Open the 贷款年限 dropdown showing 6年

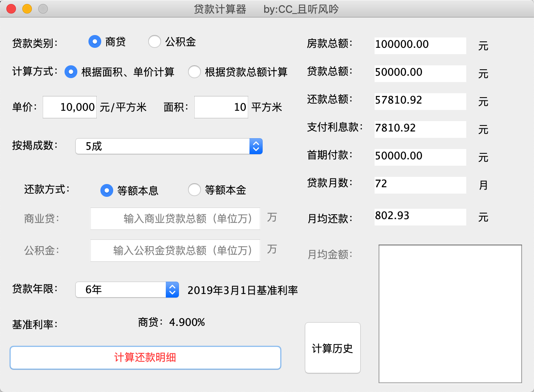click(127, 290)
